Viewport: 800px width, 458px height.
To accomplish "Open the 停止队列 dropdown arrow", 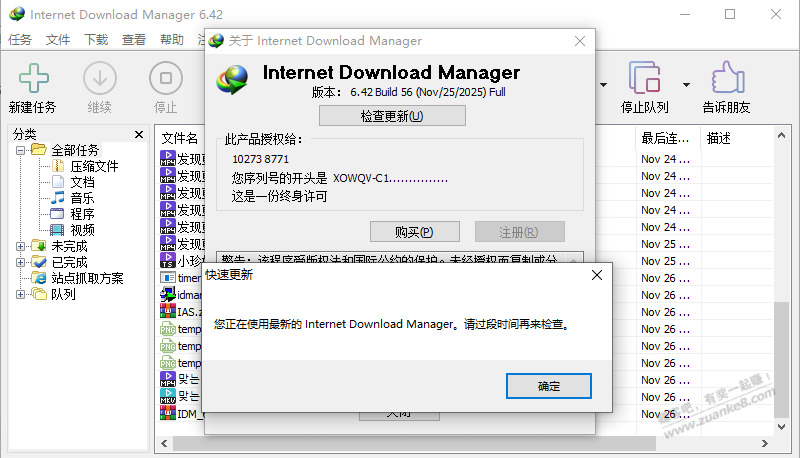I will pyautogui.click(x=686, y=84).
